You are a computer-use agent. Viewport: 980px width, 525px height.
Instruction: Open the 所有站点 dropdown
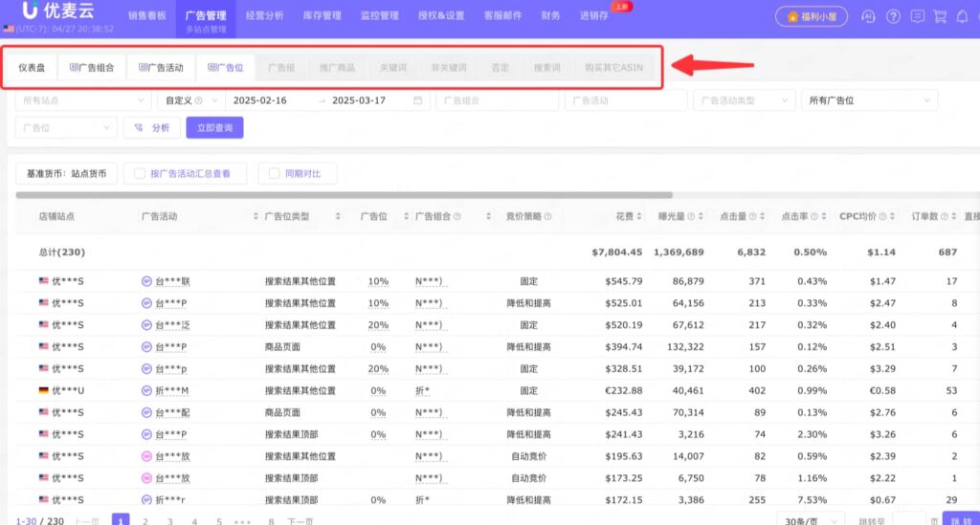83,100
